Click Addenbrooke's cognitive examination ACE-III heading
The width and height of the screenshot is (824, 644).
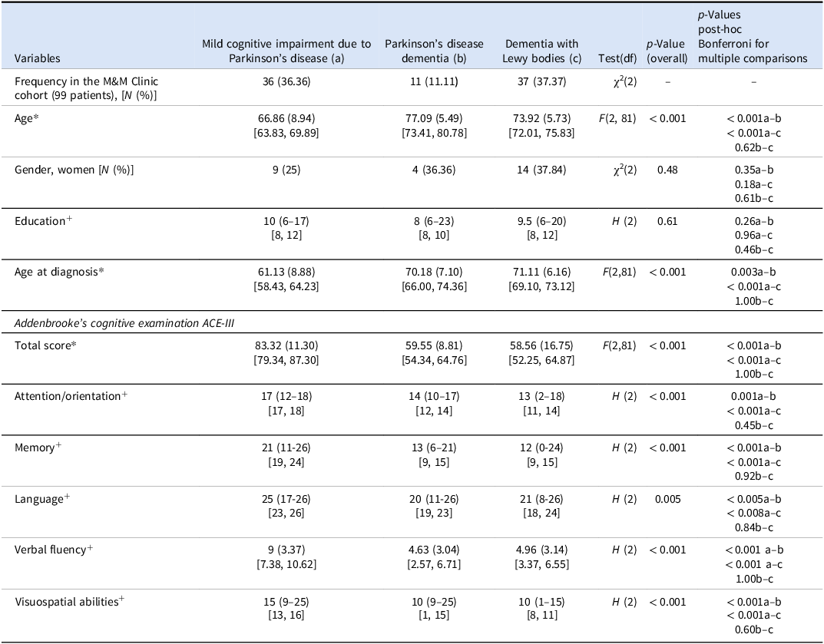click(x=124, y=323)
